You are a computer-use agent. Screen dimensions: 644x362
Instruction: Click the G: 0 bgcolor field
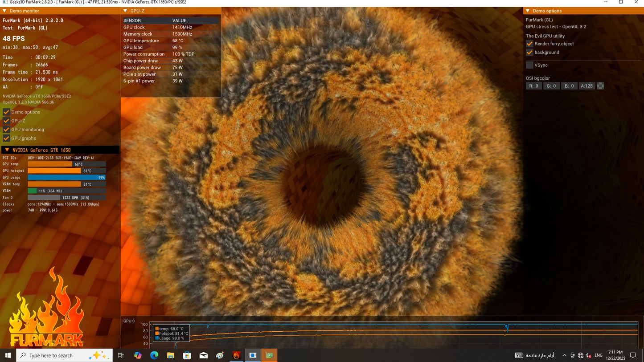coord(552,86)
